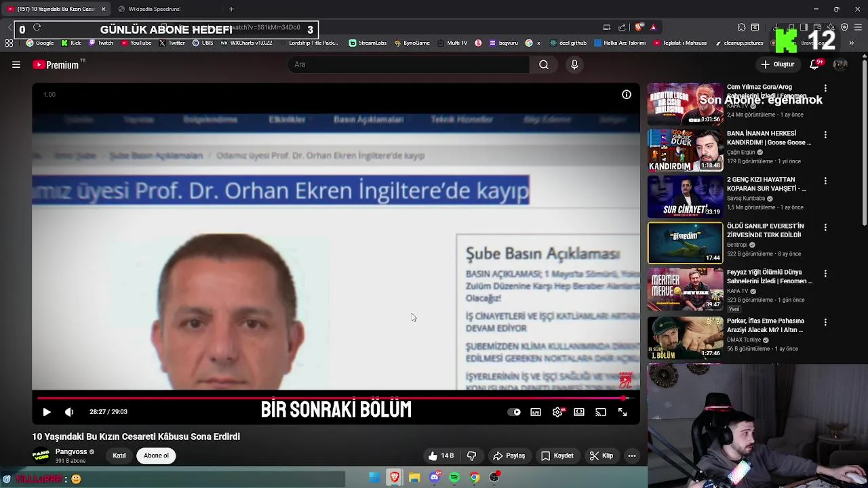Switch to theater mode
Viewport: 868px width, 488px height.
tap(579, 412)
